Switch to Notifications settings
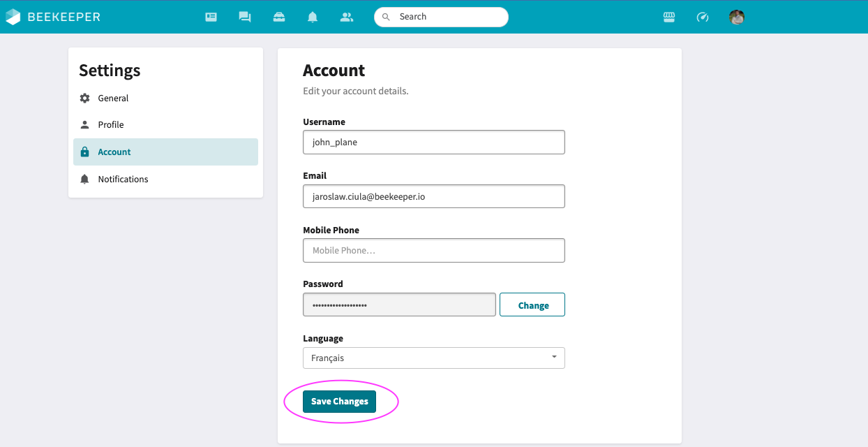 pos(123,179)
